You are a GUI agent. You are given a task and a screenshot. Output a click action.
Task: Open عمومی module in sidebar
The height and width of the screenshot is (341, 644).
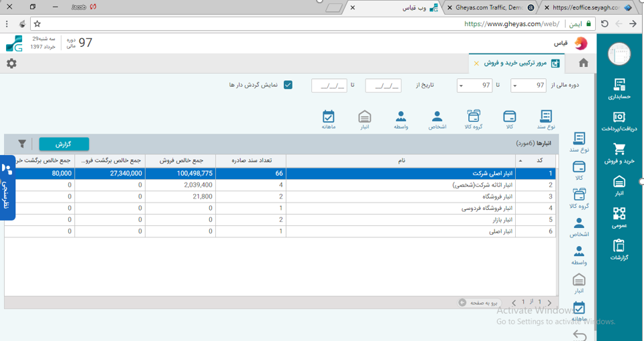click(x=619, y=218)
